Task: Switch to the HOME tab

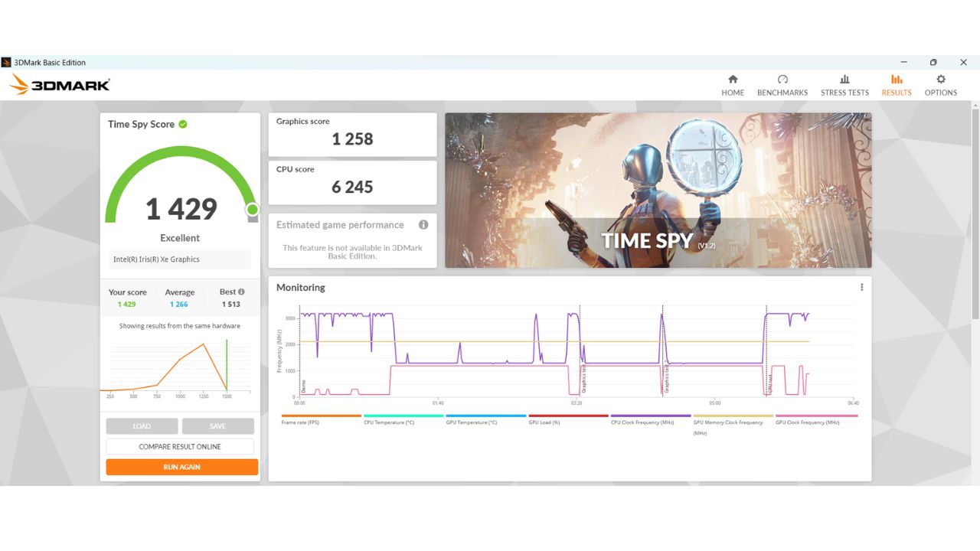Action: click(x=733, y=84)
